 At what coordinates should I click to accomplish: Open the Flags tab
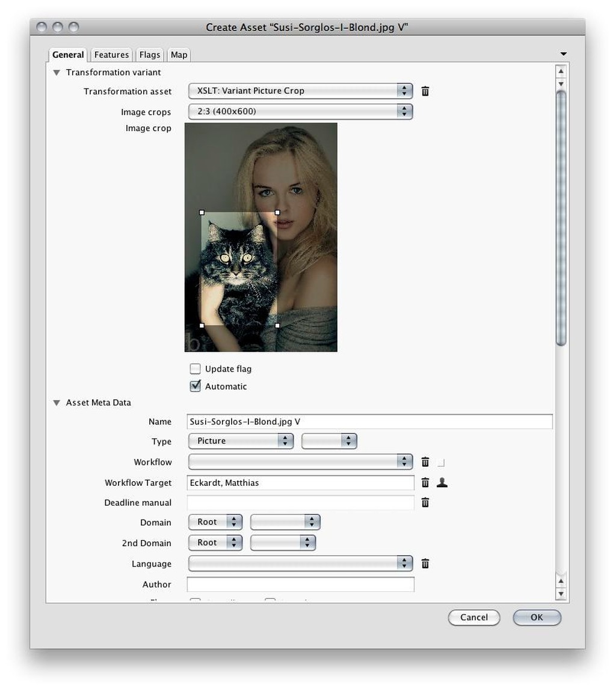click(x=149, y=54)
